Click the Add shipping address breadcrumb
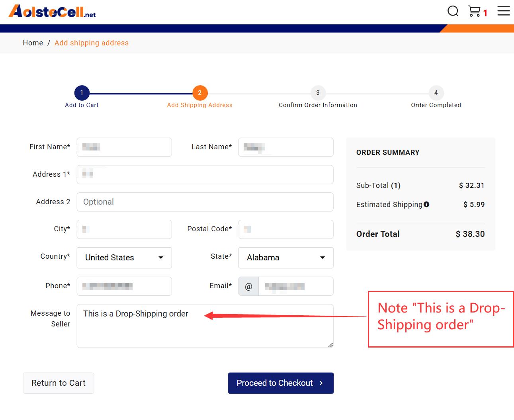The image size is (514, 420). pos(91,43)
